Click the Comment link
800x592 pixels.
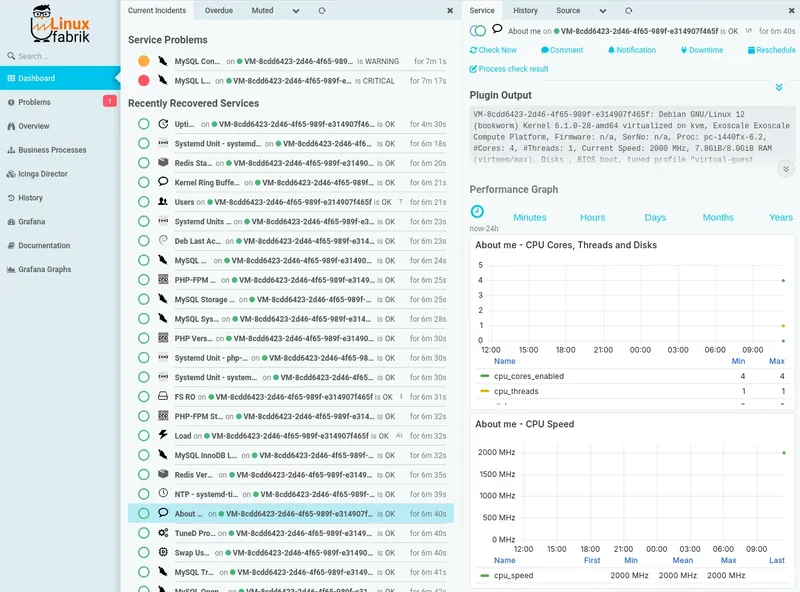[562, 50]
